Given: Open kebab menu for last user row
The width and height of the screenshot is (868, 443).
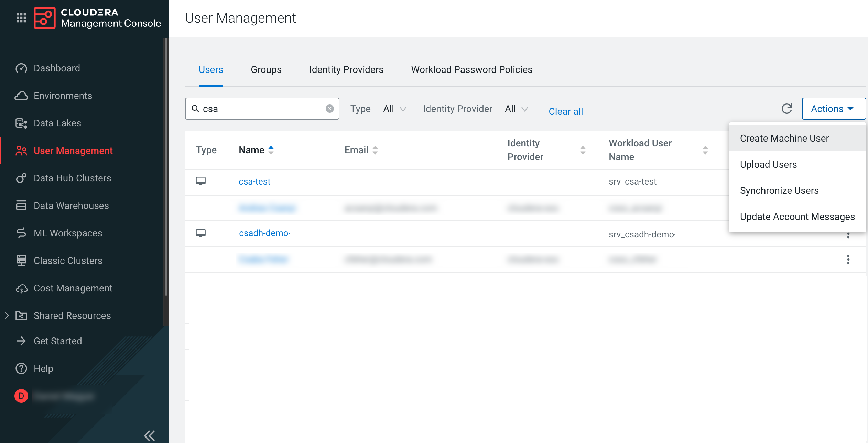Looking at the screenshot, I should [x=848, y=259].
